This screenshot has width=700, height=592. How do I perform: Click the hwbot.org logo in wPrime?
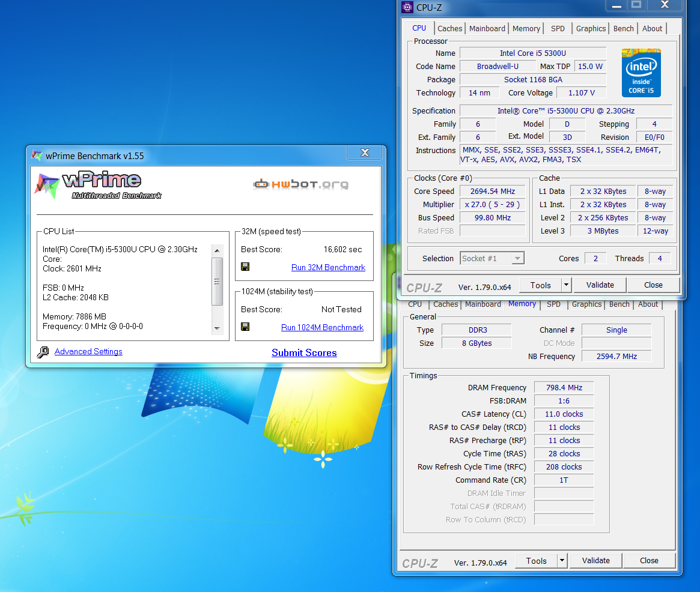(301, 184)
